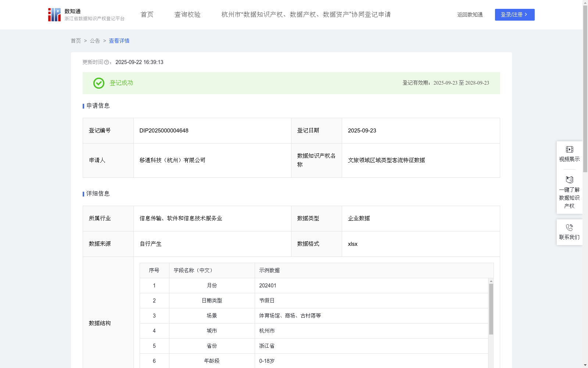The width and height of the screenshot is (588, 368).
Task: Click sample value 0-18岁
Action: coord(267,361)
